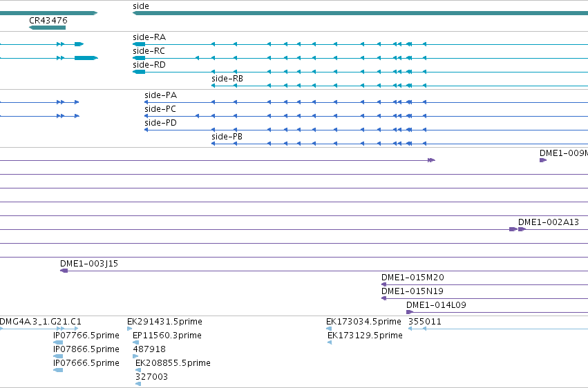Click the EK208855.5prime feature arrow

(x=138, y=370)
